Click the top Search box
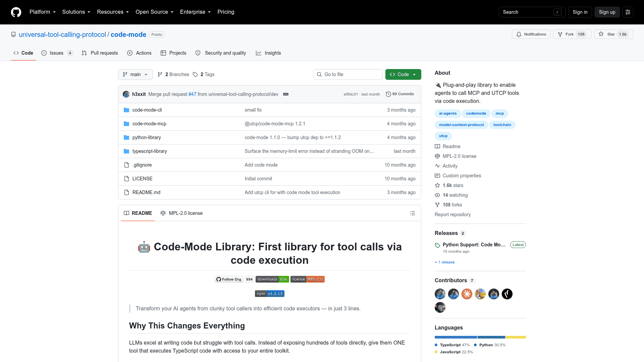The image size is (644, 362). (532, 12)
